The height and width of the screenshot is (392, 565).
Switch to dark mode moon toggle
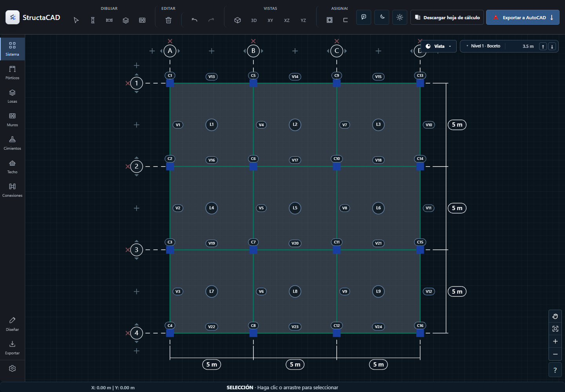click(x=382, y=17)
